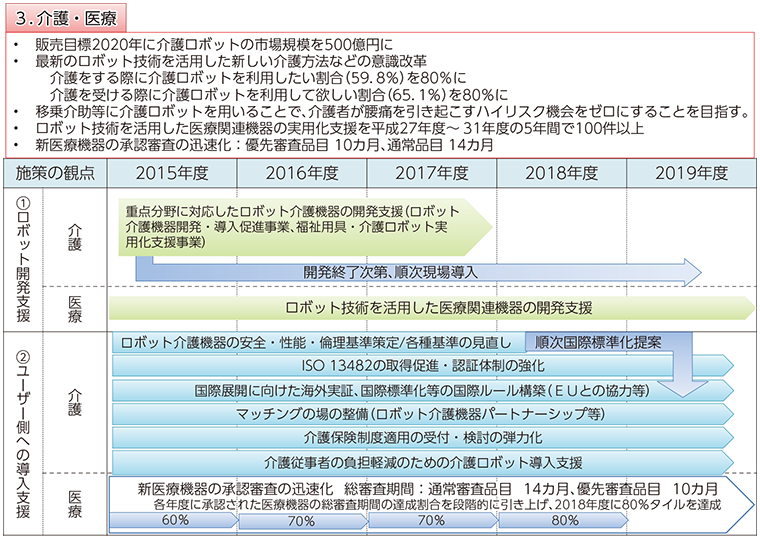Viewport: 760px width, 539px height.
Task: Click the '60%' progress arrow
Action: (x=174, y=521)
